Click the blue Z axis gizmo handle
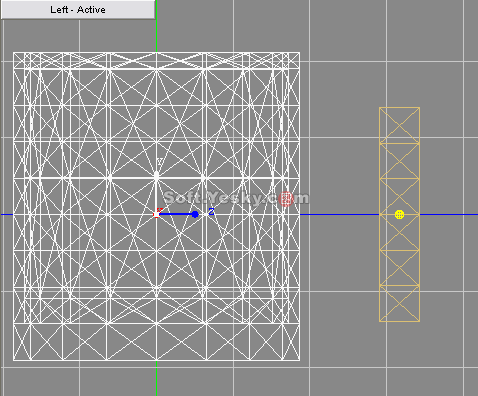 (x=195, y=214)
